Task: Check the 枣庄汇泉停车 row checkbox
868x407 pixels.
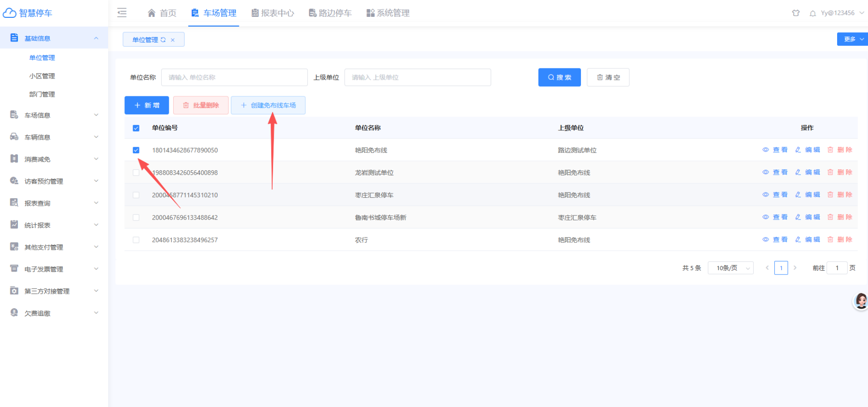Action: (136, 195)
